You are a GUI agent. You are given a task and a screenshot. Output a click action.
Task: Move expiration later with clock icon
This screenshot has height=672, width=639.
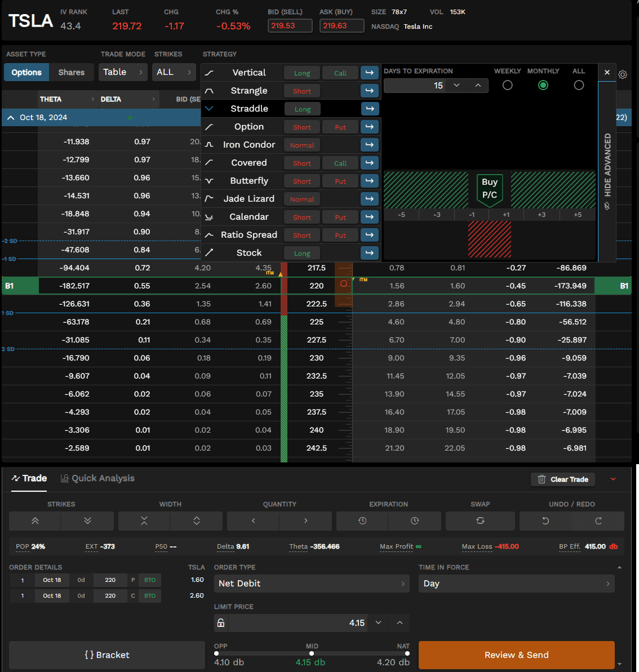(x=415, y=521)
